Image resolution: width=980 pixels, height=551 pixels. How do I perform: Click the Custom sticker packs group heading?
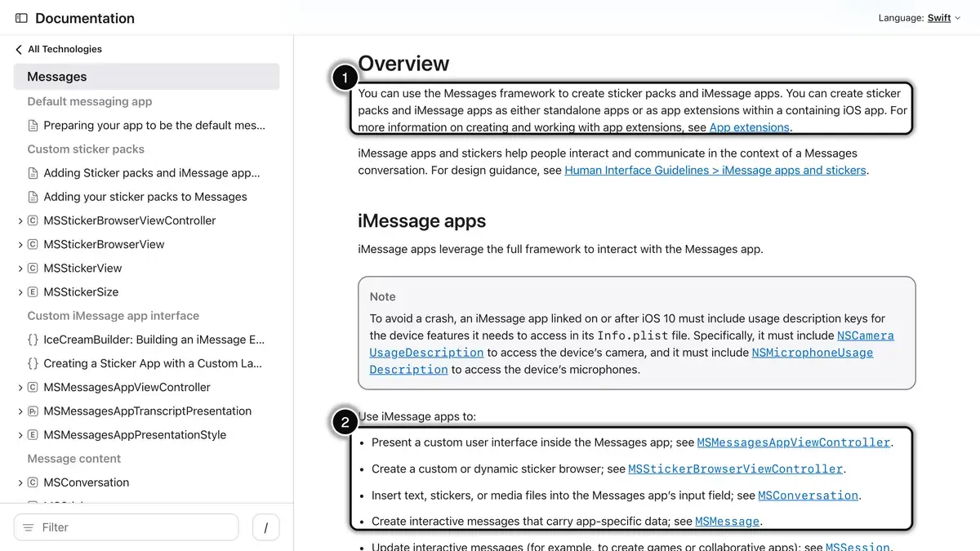[x=86, y=149]
